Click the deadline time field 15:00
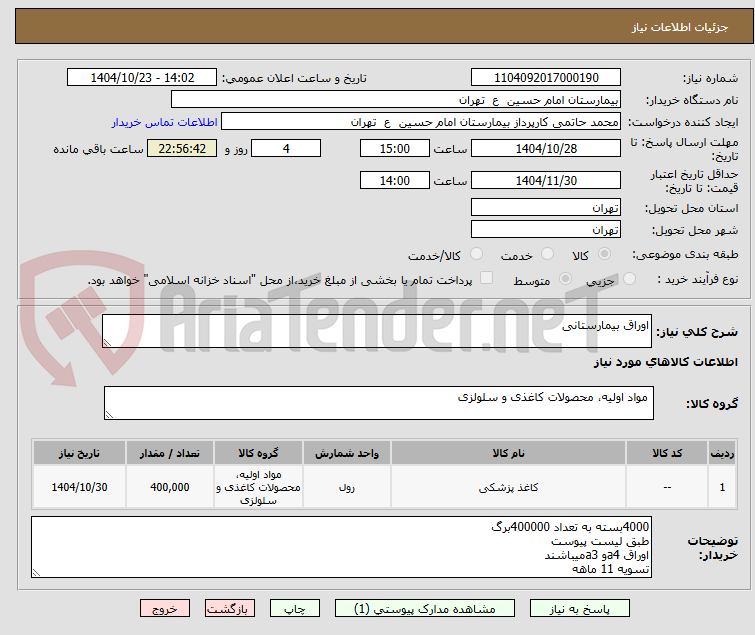Screen dimensions: 755x635 pyautogui.click(x=394, y=148)
